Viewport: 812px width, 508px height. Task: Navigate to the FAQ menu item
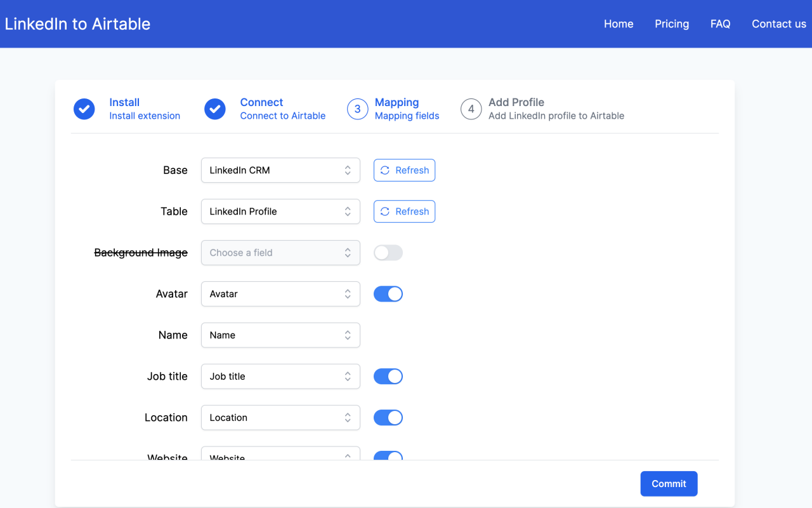pos(720,23)
